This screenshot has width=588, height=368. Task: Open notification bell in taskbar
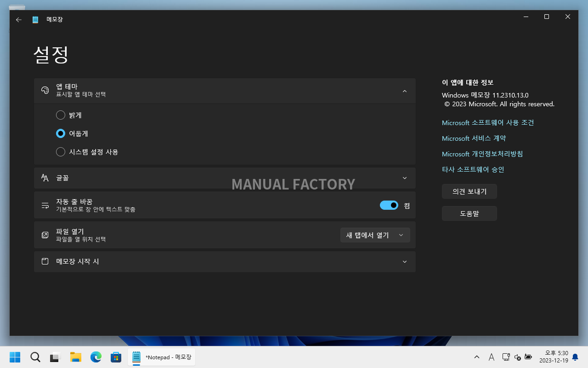575,357
